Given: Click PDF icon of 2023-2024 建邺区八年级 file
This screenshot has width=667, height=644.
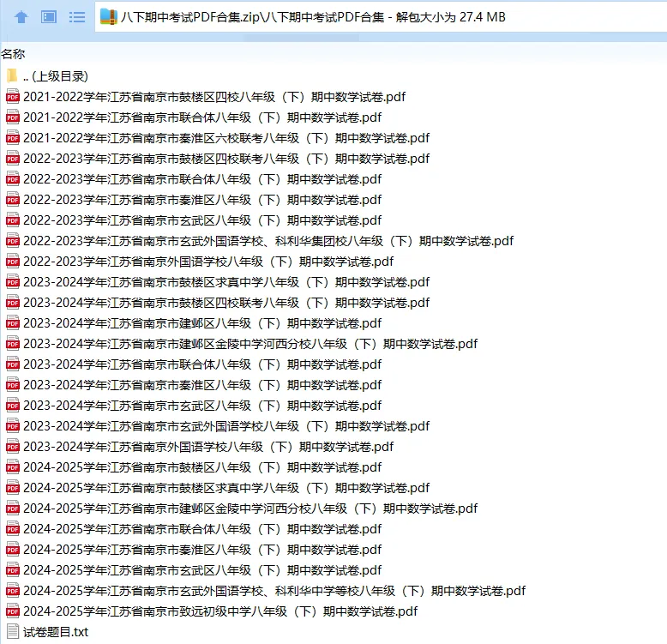Looking at the screenshot, I should pos(13,322).
